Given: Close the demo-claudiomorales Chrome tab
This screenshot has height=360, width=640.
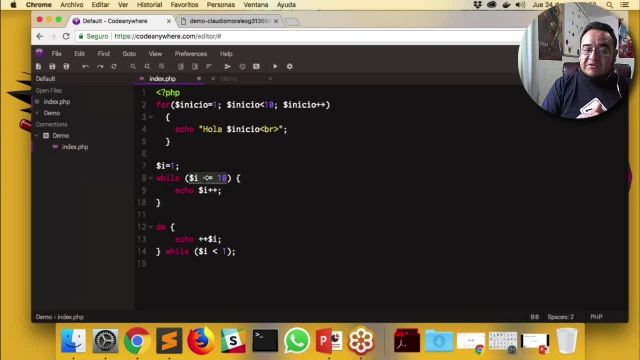Looking at the screenshot, I should (x=276, y=21).
